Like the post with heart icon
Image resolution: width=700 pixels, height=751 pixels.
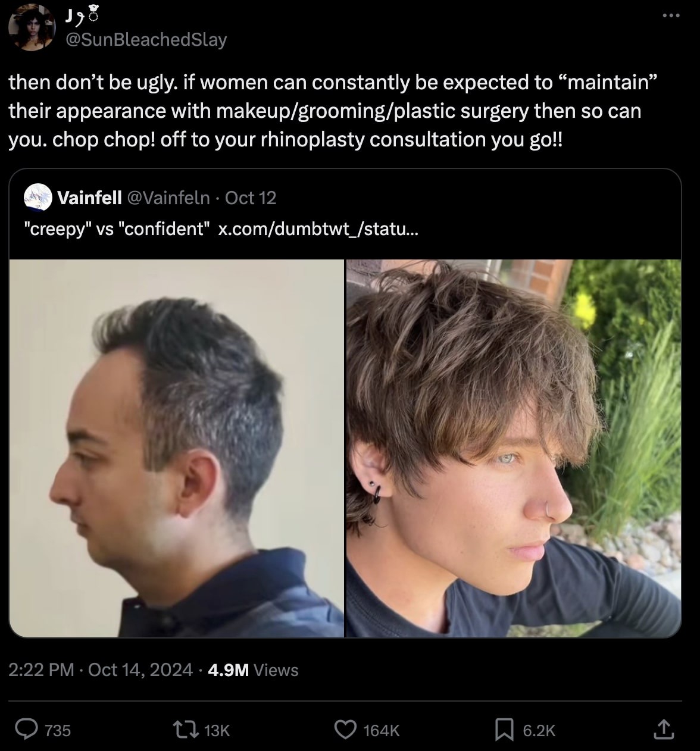[346, 730]
